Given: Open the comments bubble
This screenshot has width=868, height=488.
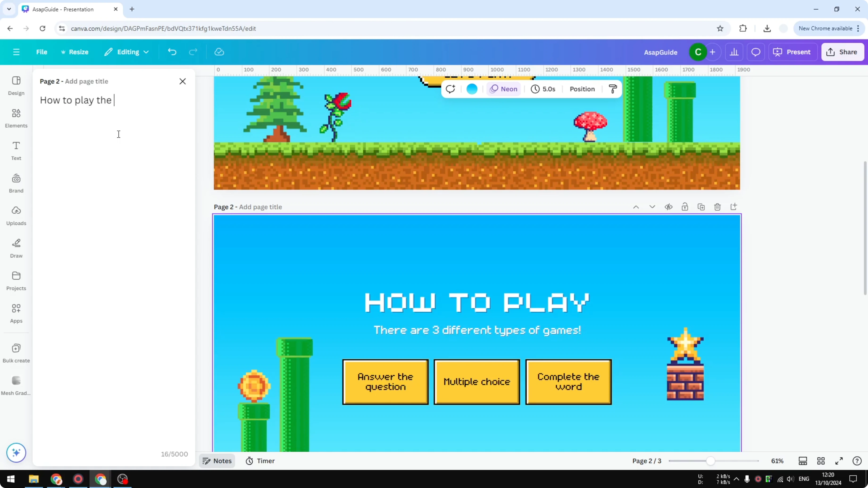Looking at the screenshot, I should [756, 52].
